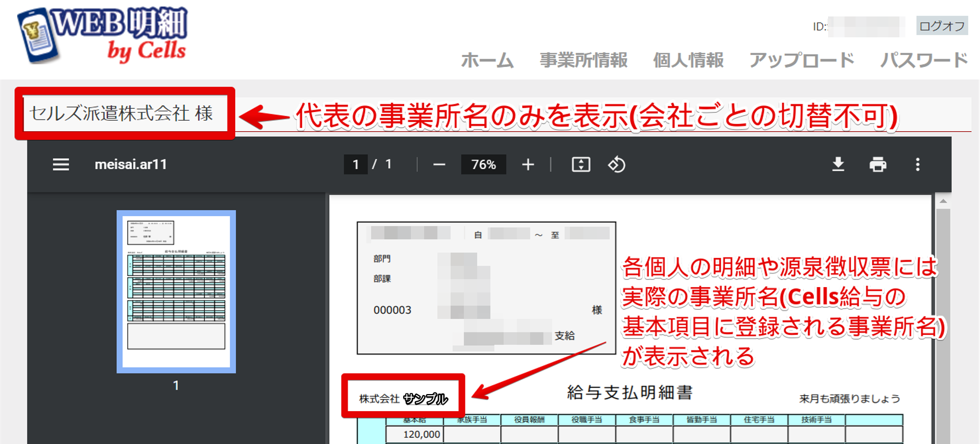980x444 pixels.
Task: Click the 役員報酬 column header
Action: pos(529,420)
